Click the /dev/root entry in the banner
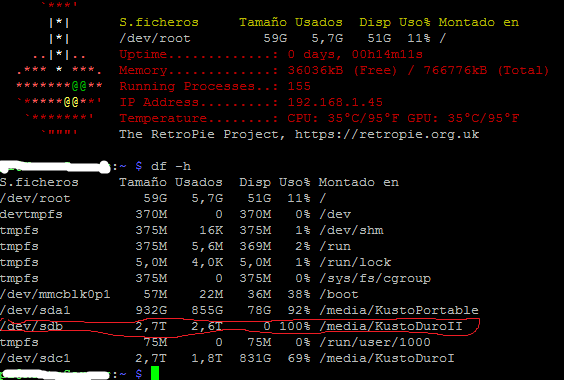This screenshot has width=564, height=380. coord(155,39)
